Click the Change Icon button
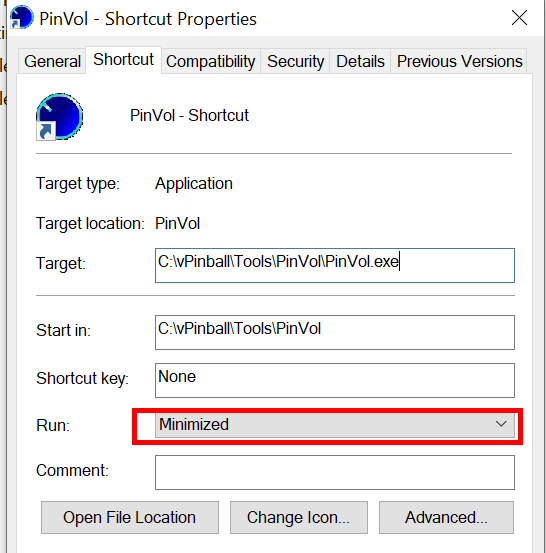546x553 pixels. [299, 517]
